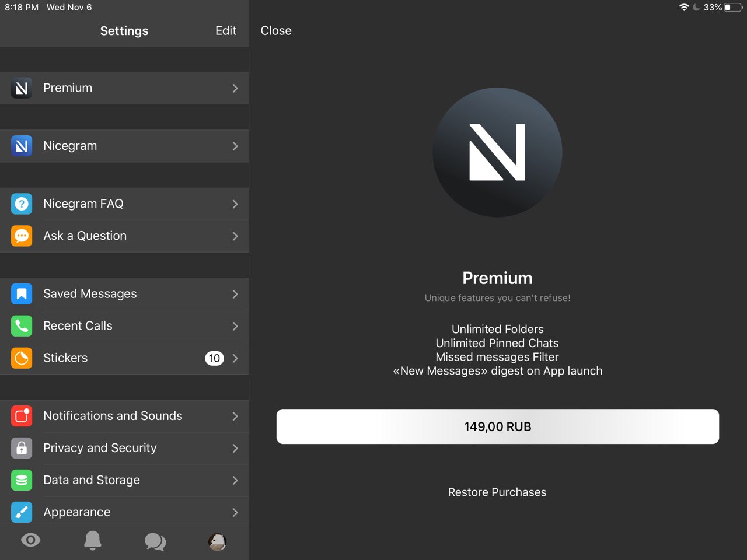Open the bell notifications tab
747x560 pixels.
point(93,540)
